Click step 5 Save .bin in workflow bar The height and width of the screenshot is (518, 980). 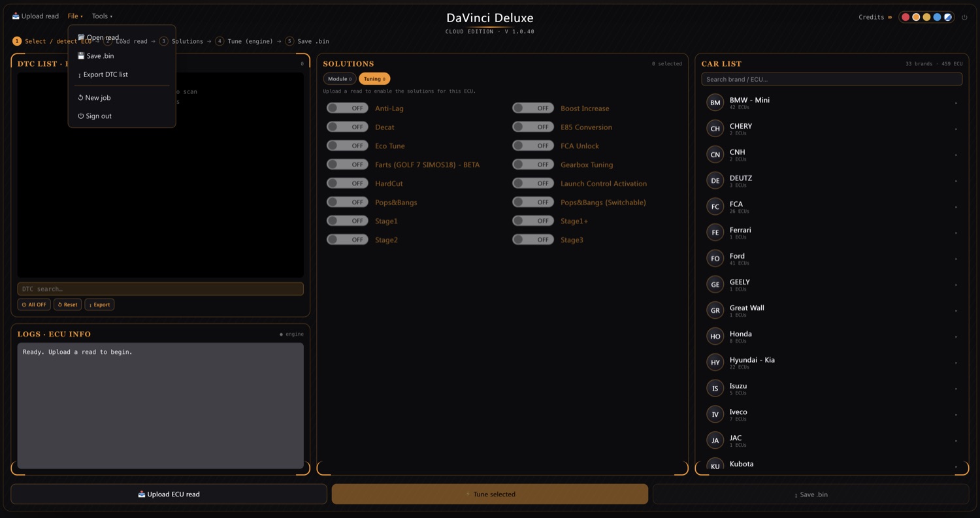click(x=307, y=41)
